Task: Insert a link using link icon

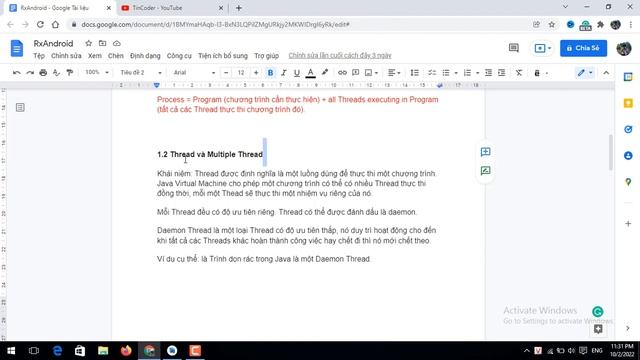Action: [x=342, y=73]
